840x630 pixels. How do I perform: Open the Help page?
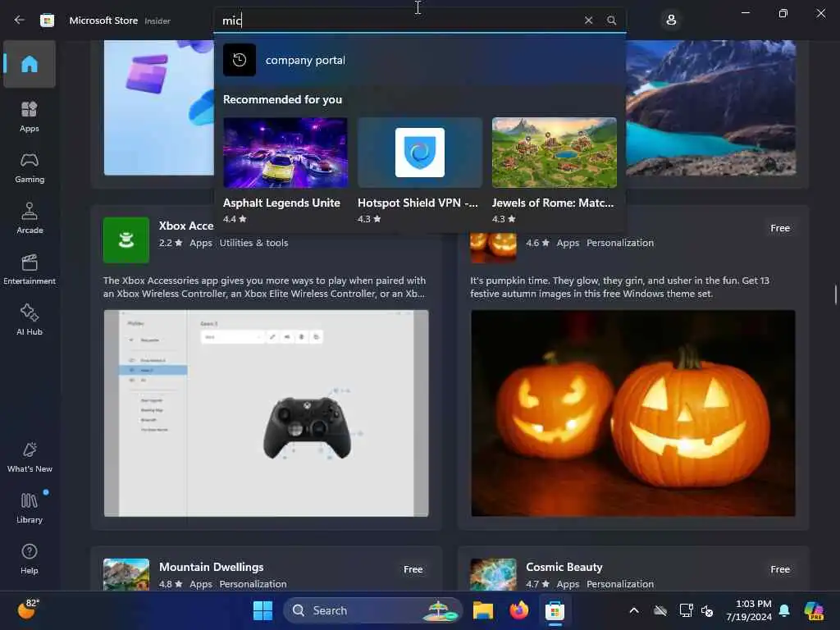coord(30,559)
